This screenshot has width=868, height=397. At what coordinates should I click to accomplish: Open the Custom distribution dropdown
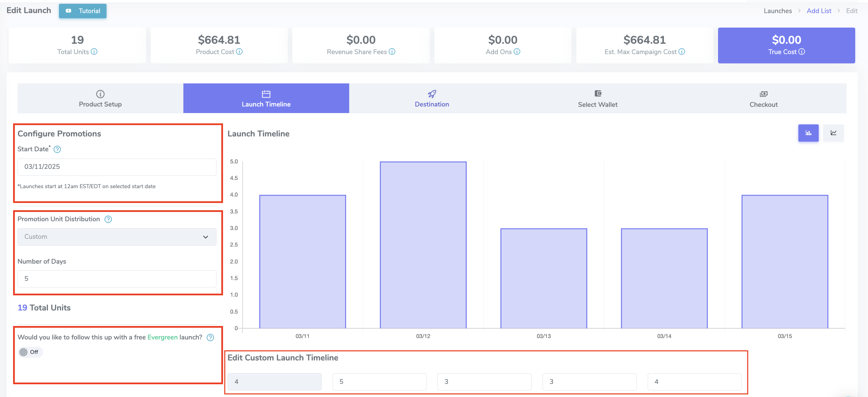(x=117, y=237)
